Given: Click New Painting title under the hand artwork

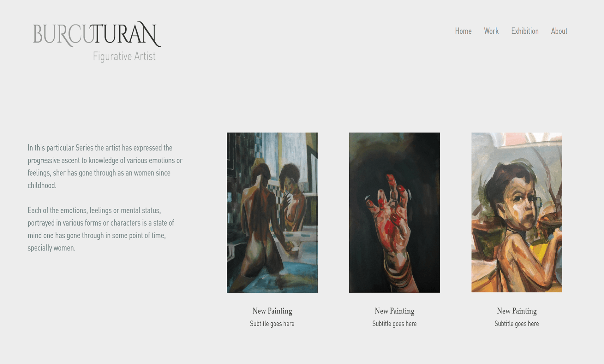Looking at the screenshot, I should (394, 311).
